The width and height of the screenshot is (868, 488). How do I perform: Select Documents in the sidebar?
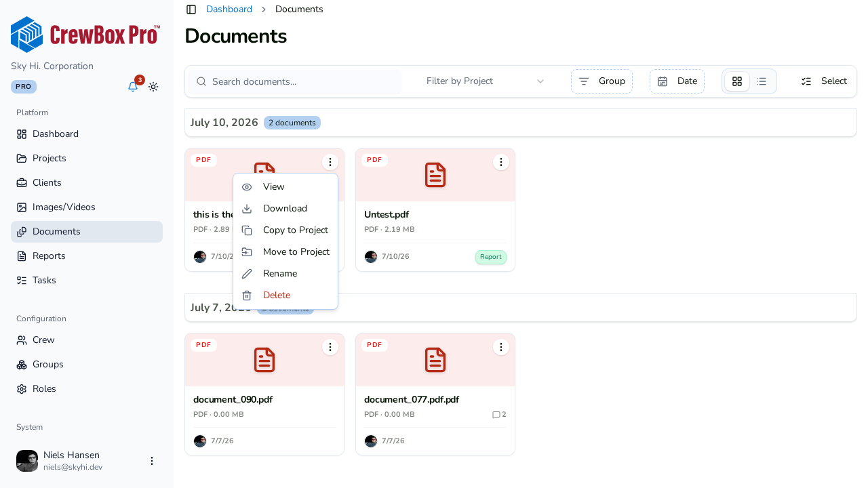87,232
